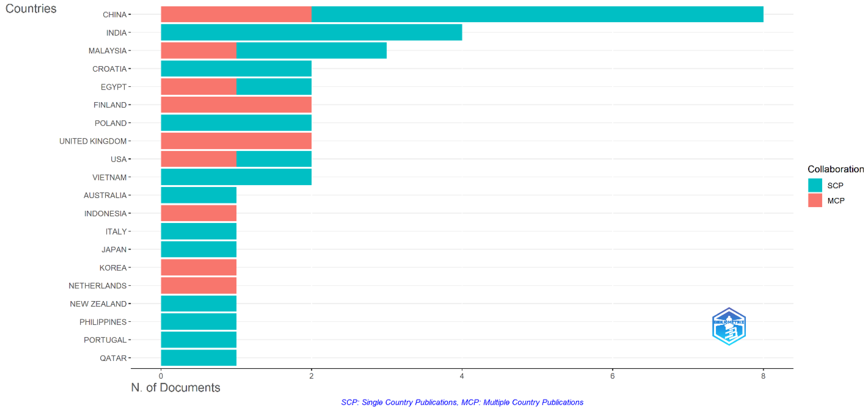This screenshot has width=868, height=411.
Task: Click the SCP legend text label
Action: (x=835, y=186)
